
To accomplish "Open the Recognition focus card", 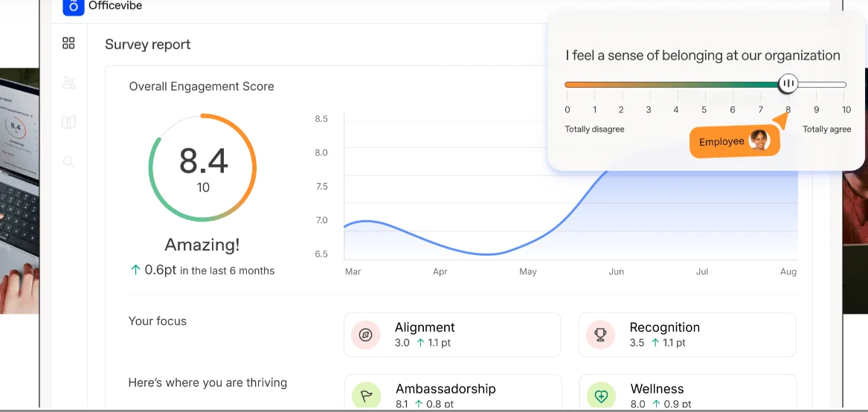I will click(687, 335).
